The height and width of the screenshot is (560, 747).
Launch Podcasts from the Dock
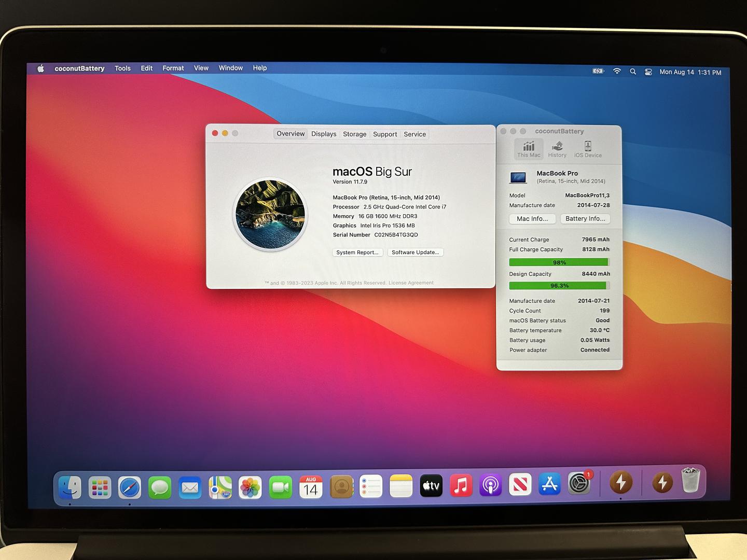click(491, 485)
